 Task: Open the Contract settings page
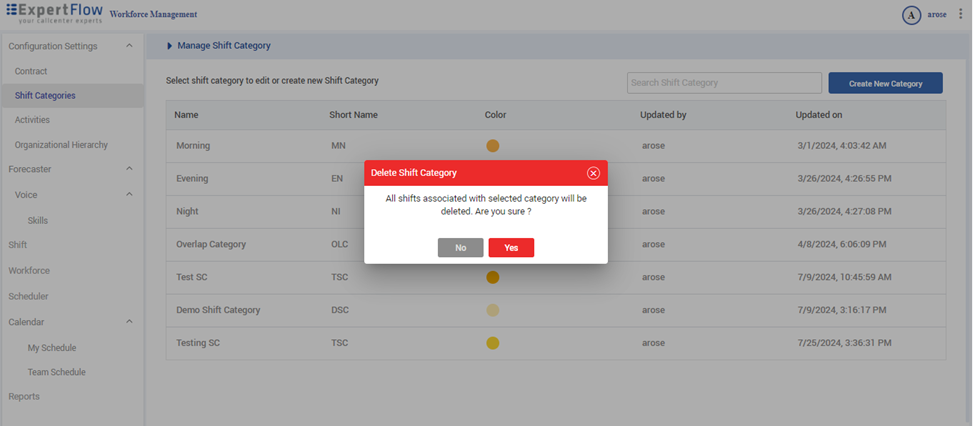(x=31, y=71)
